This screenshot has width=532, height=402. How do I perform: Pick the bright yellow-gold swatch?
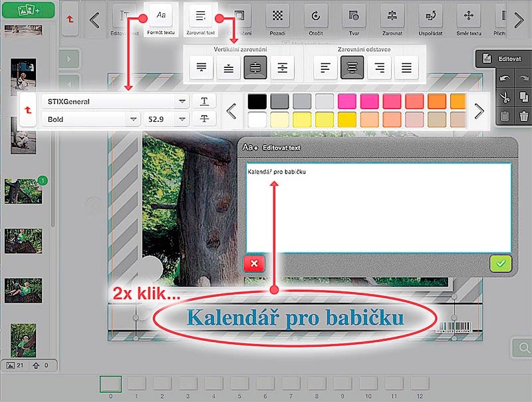tap(346, 120)
